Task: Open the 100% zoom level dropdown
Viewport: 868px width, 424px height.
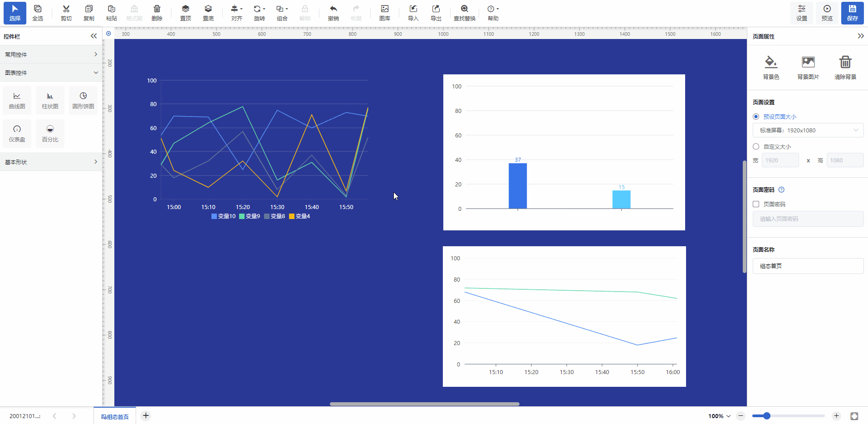Action: tap(720, 416)
